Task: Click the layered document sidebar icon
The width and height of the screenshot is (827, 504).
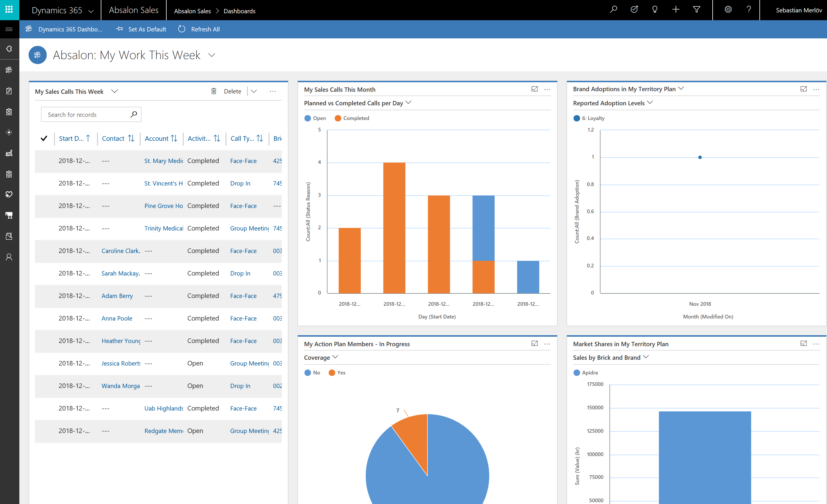Action: [x=10, y=236]
